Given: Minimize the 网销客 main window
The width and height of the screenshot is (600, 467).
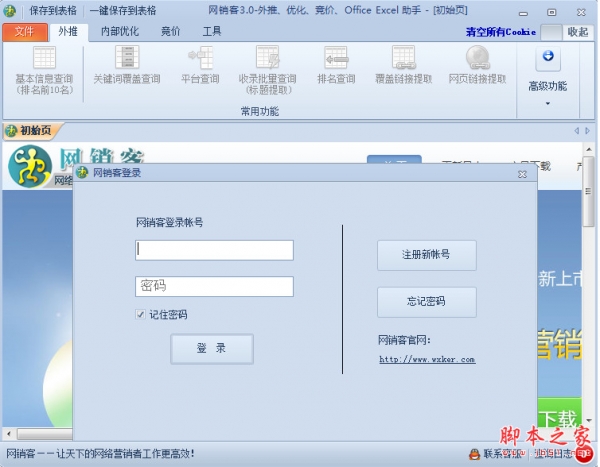Looking at the screenshot, I should pos(523,13).
